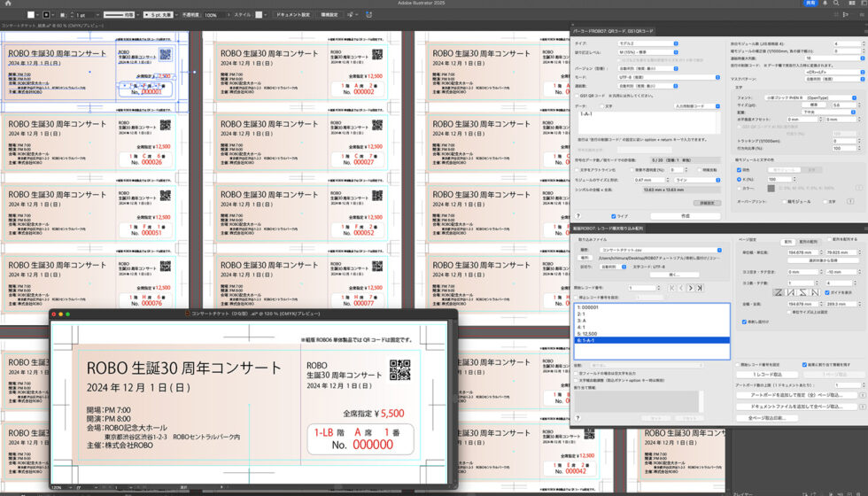Click the contextual task bar icon
This screenshot has height=496, width=868.
pyautogui.click(x=369, y=15)
